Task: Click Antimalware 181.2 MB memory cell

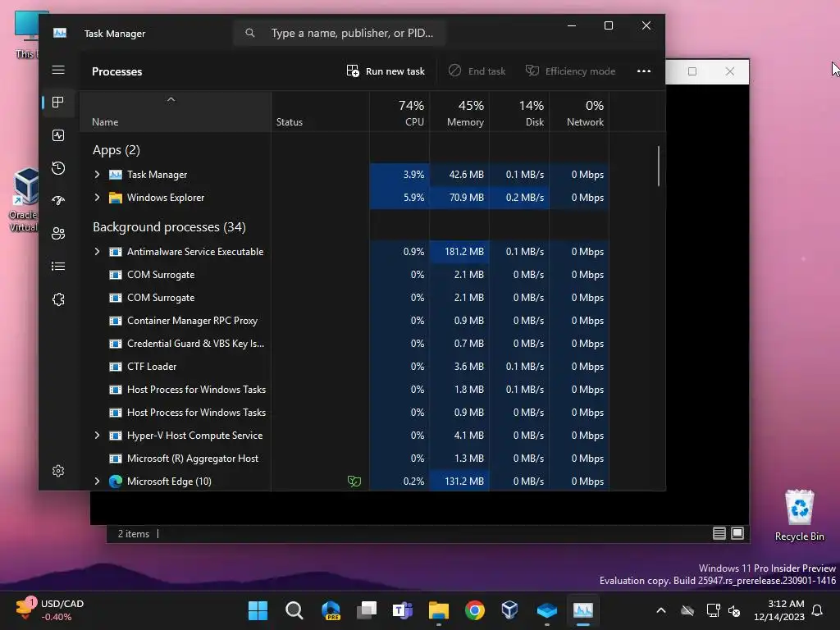Action: pyautogui.click(x=459, y=252)
